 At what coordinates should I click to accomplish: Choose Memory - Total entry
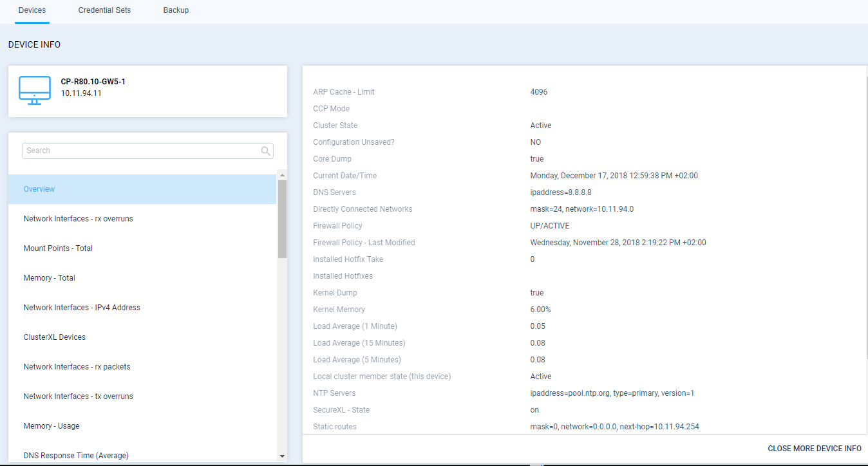(50, 278)
